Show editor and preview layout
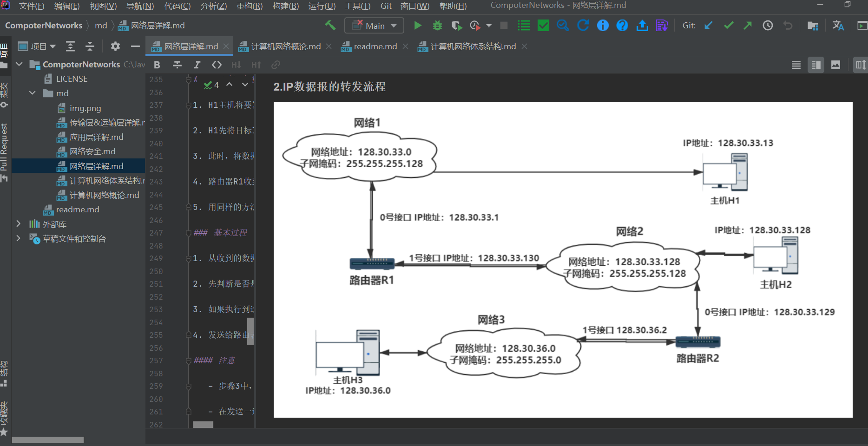868x446 pixels. point(816,65)
